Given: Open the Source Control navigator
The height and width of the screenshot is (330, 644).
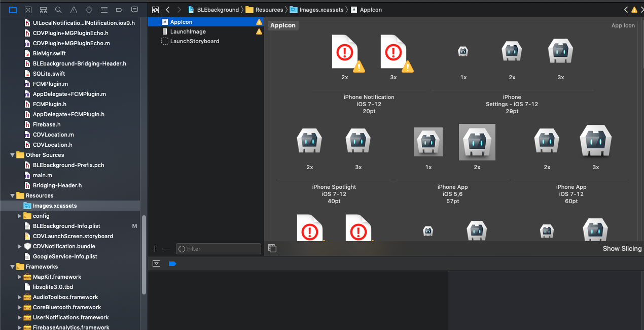Looking at the screenshot, I should (28, 10).
